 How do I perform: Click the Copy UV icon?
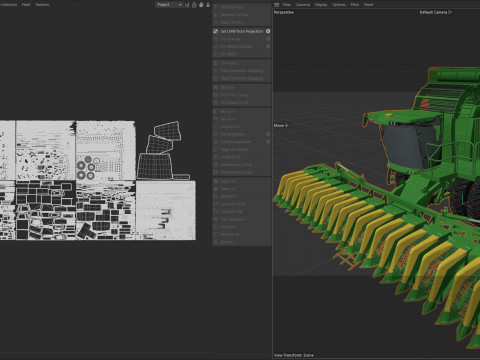(216, 181)
